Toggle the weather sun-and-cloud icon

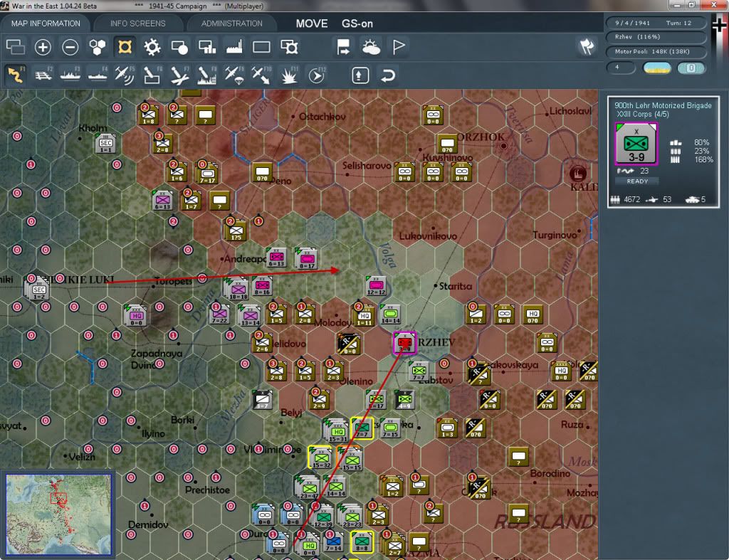371,47
